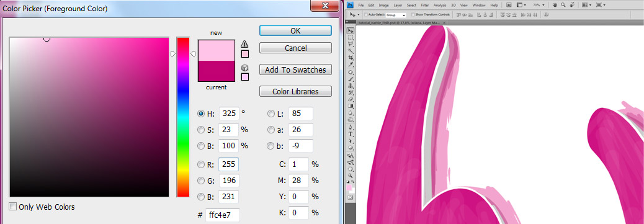This screenshot has width=644, height=224.
Task: Select the Path Selection tool
Action: [x=351, y=141]
